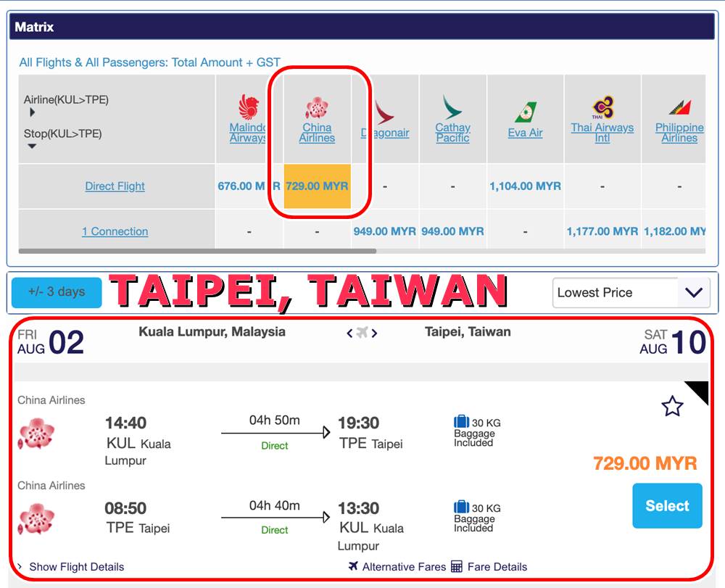Select the Malindo 676.00 MYR direct fare
Image resolution: width=725 pixels, height=588 pixels.
coord(249,186)
